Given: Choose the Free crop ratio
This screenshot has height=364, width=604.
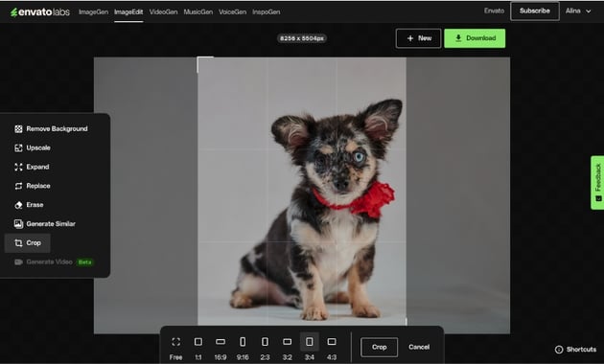Looking at the screenshot, I should coord(176,349).
